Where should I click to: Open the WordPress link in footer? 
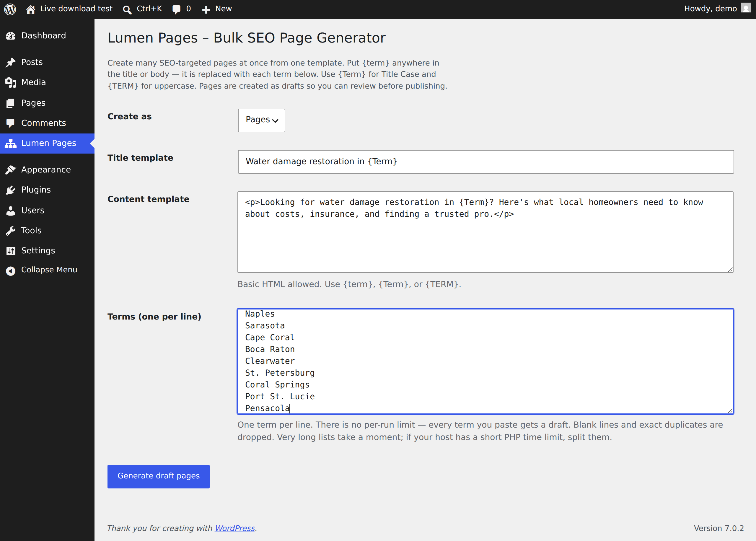click(235, 528)
